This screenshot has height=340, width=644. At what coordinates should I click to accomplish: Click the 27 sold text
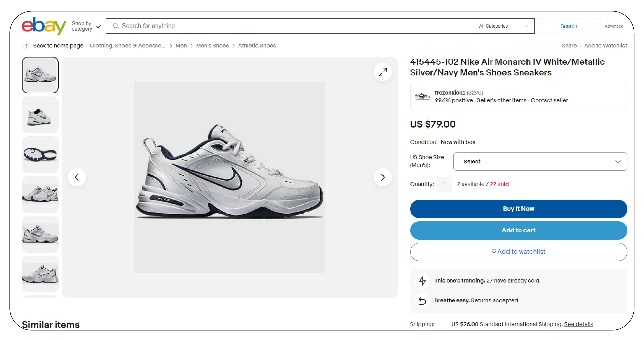pos(499,184)
